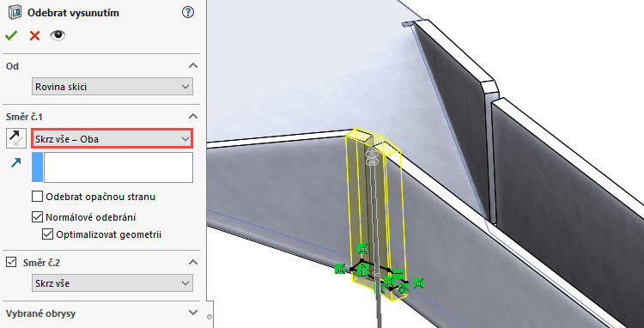Click the Směr č.1 section title
The width and height of the screenshot is (644, 328).
[24, 117]
